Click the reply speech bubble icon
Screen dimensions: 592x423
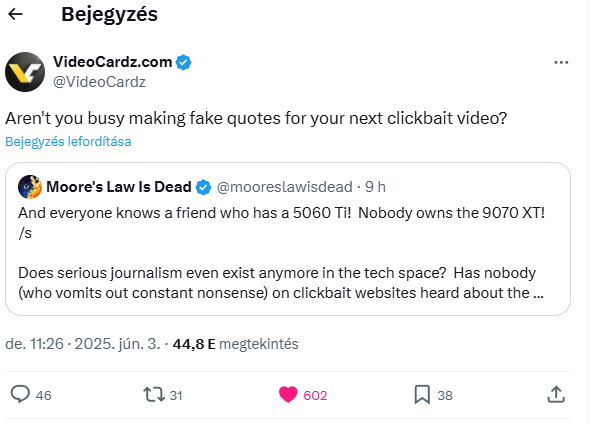click(20, 394)
